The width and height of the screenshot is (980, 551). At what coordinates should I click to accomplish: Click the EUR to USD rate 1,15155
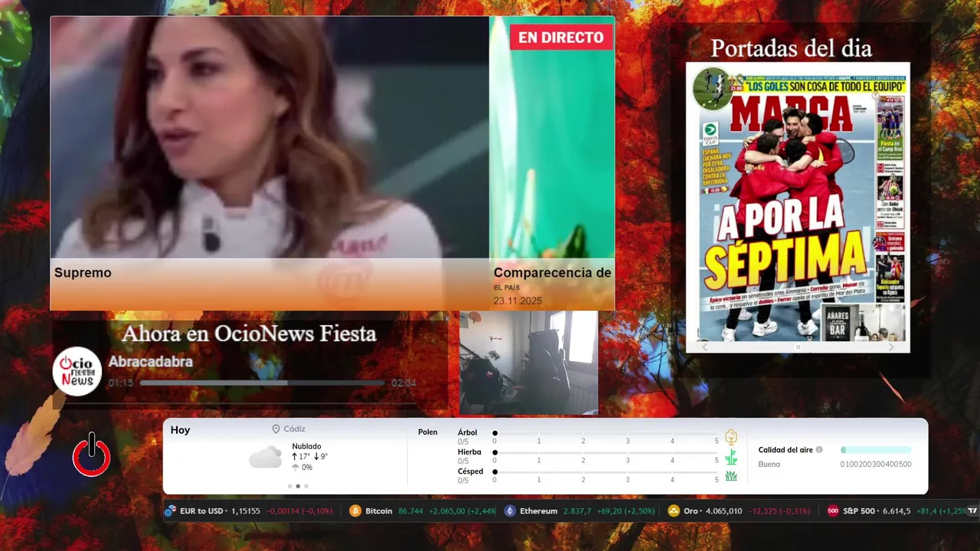246,511
